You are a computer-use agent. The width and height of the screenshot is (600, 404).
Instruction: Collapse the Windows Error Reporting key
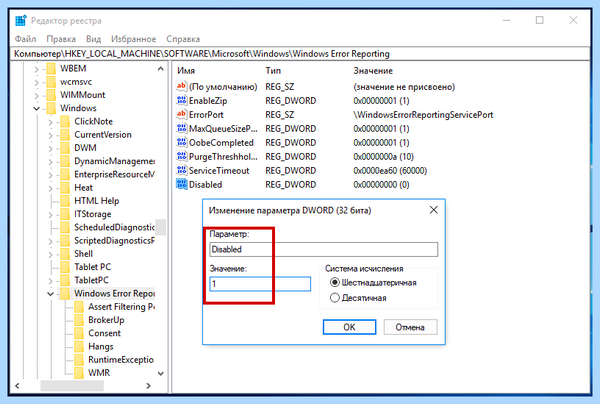coord(50,294)
